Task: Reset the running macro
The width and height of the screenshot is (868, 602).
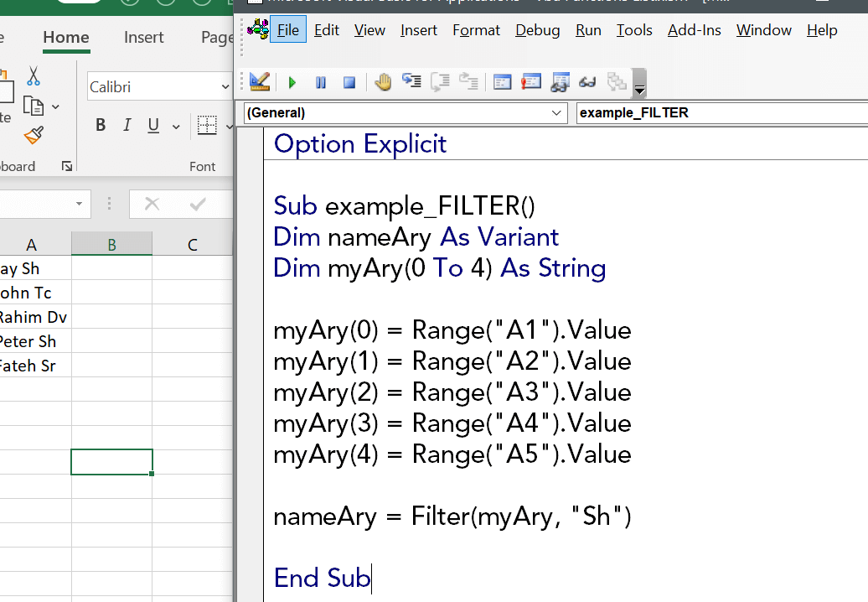Action: click(348, 82)
